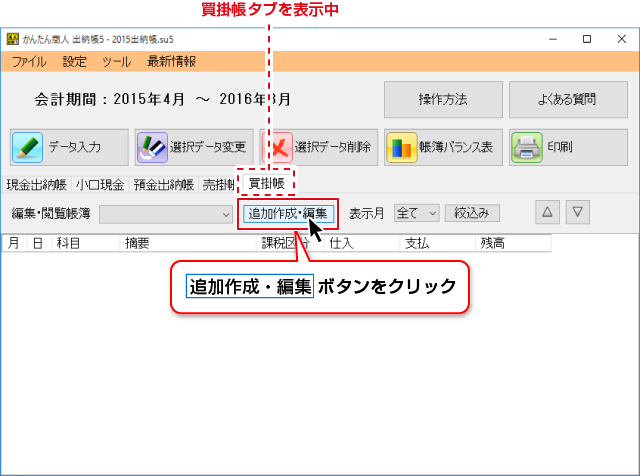Click the 操作方法 button
640x476 pixels.
click(x=443, y=100)
